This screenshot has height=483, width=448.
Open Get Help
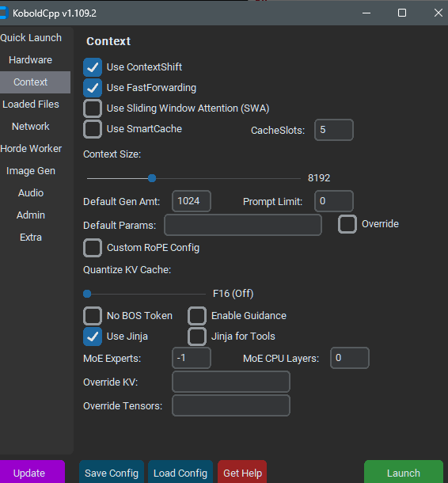tap(242, 472)
